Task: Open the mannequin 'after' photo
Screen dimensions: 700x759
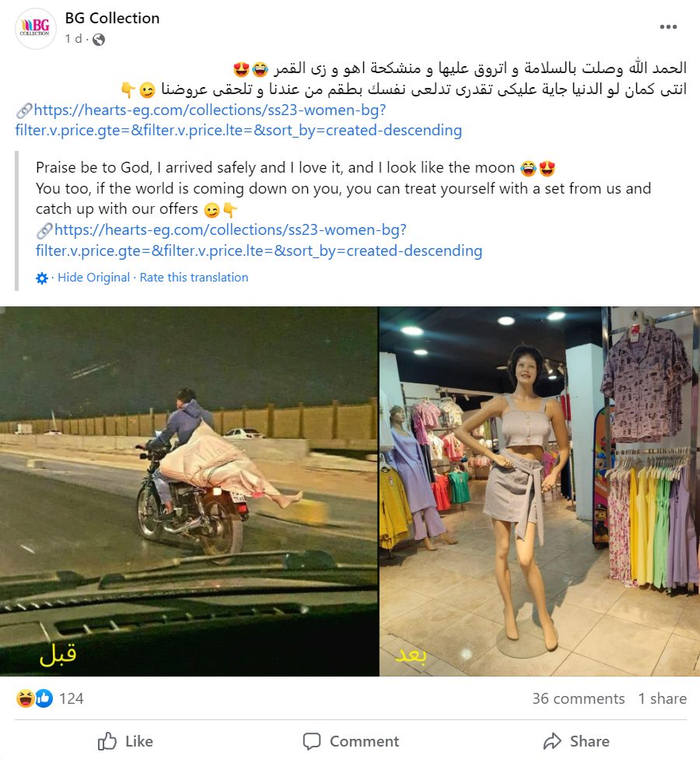Action: click(540, 491)
